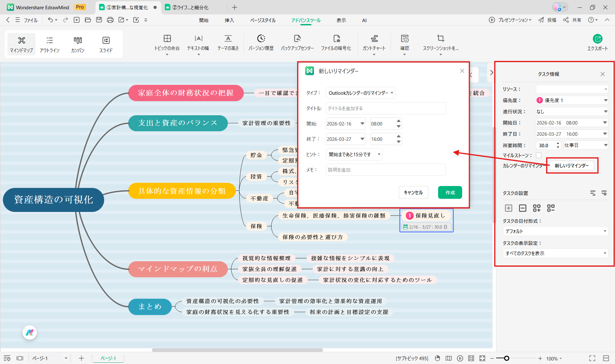Launch the screenshot capture tool
Image resolution: width=615 pixels, height=364 pixels.
[440, 42]
